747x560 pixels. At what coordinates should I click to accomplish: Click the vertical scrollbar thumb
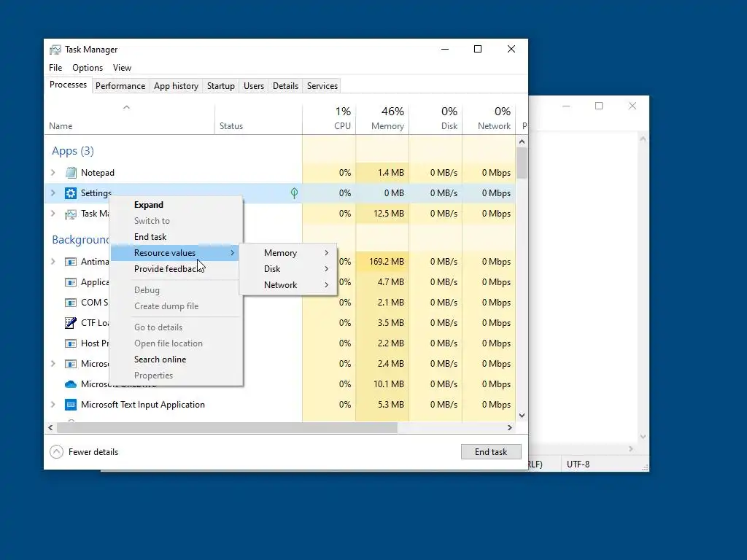coord(522,163)
